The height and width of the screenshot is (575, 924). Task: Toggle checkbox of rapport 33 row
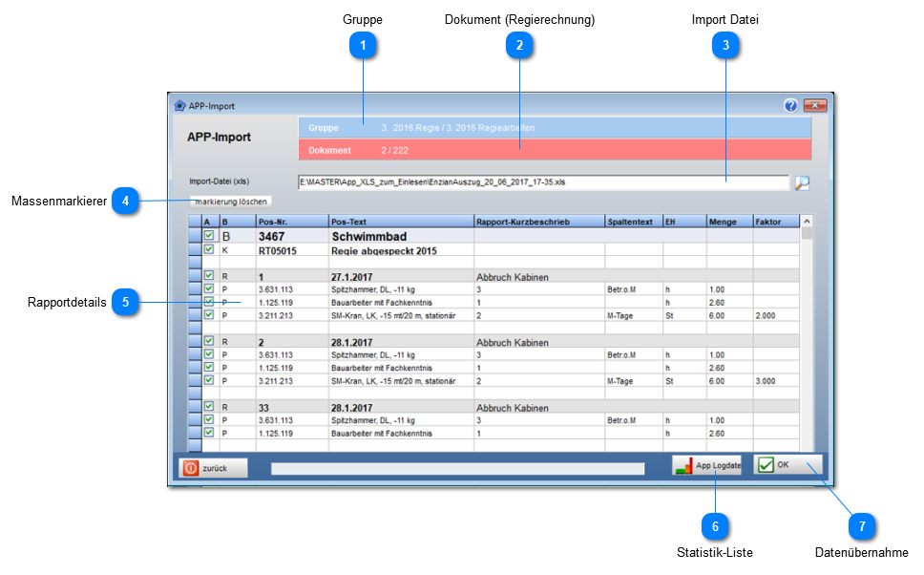209,406
